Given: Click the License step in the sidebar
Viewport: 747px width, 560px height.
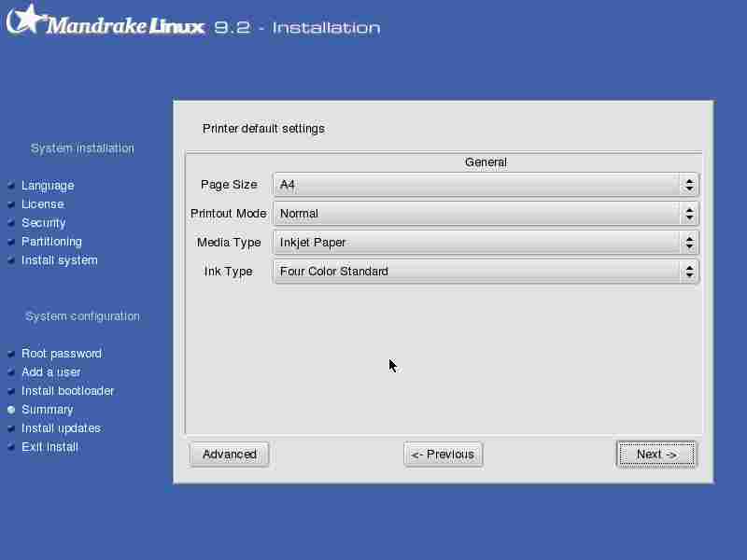Looking at the screenshot, I should 43,203.
